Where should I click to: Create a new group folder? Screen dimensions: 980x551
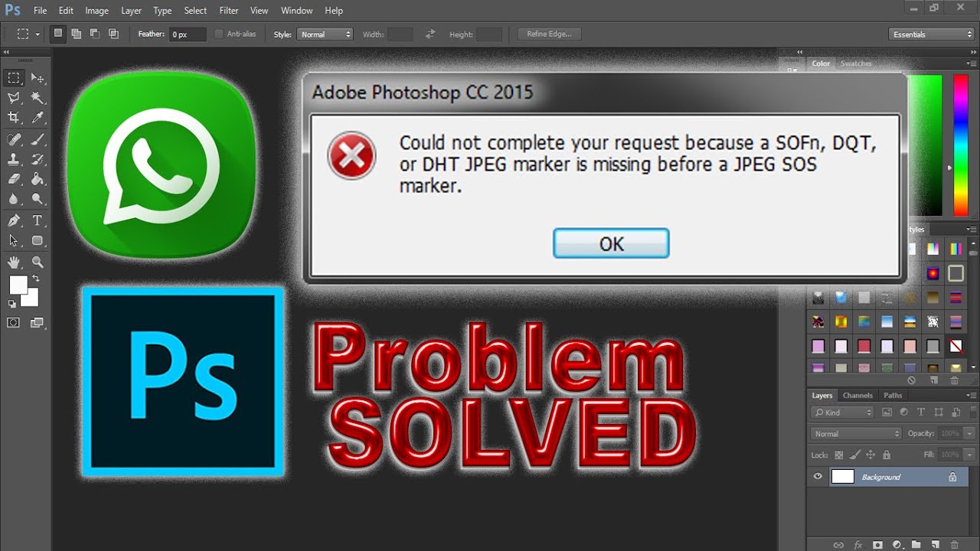pyautogui.click(x=916, y=545)
